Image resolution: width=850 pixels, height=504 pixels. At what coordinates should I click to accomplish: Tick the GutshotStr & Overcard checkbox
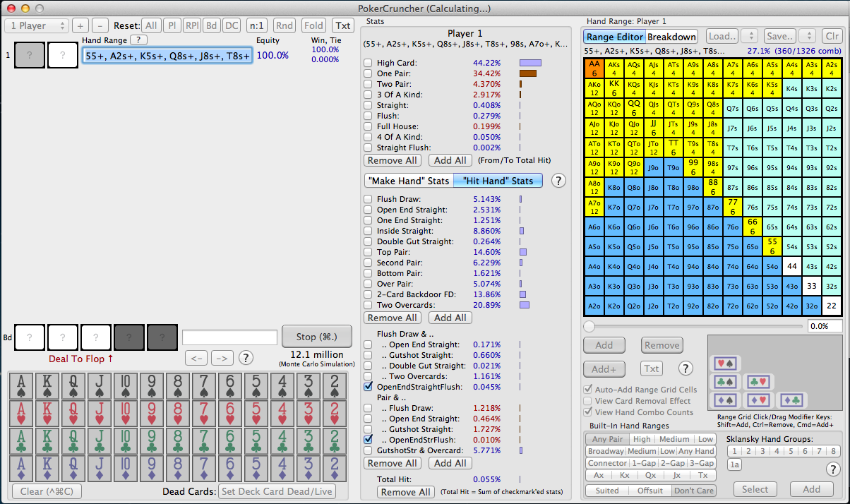point(368,450)
